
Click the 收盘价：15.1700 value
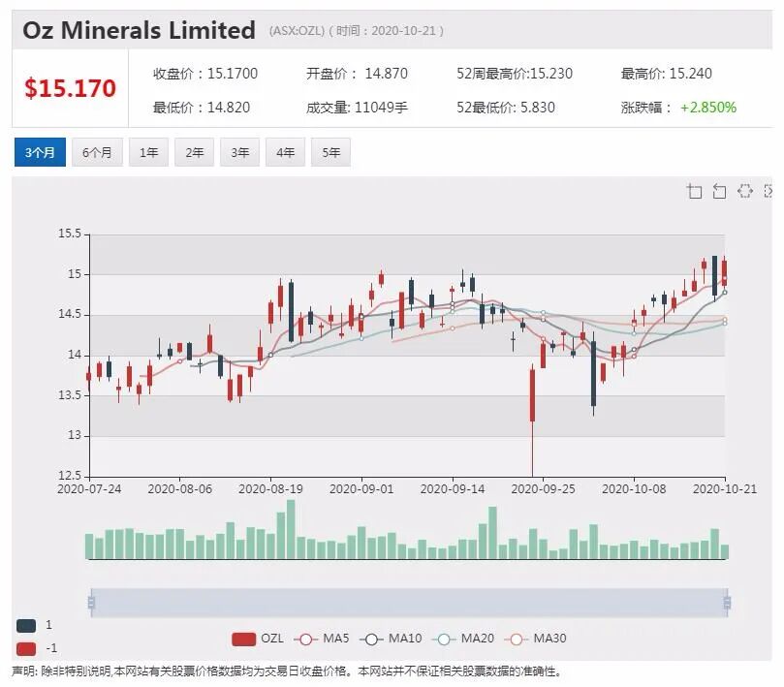pos(205,74)
